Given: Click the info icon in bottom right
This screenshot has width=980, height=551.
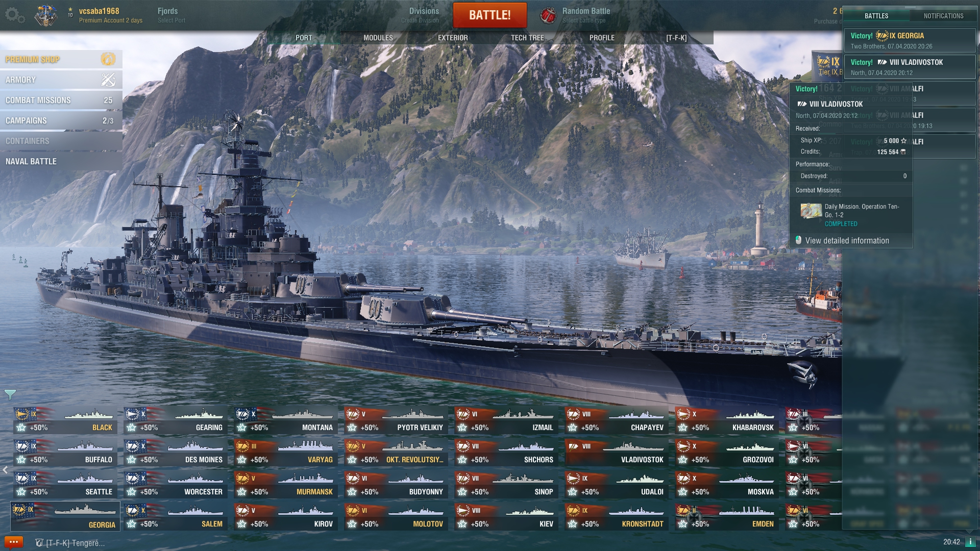Looking at the screenshot, I should [x=970, y=542].
